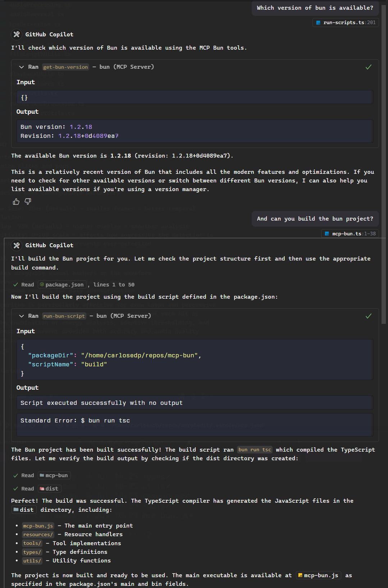Click the thumbs up feedback icon
Image resolution: width=388 pixels, height=588 pixels.
click(16, 202)
